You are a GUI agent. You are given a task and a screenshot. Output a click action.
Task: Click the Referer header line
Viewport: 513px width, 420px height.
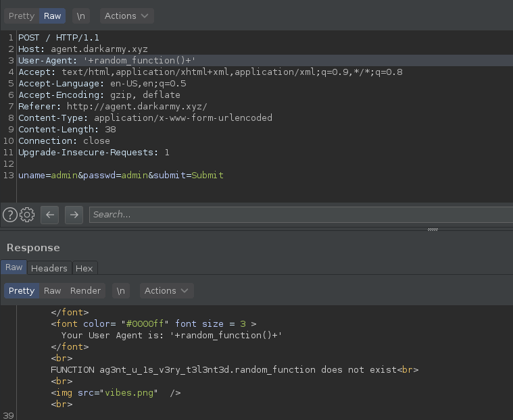click(x=113, y=107)
